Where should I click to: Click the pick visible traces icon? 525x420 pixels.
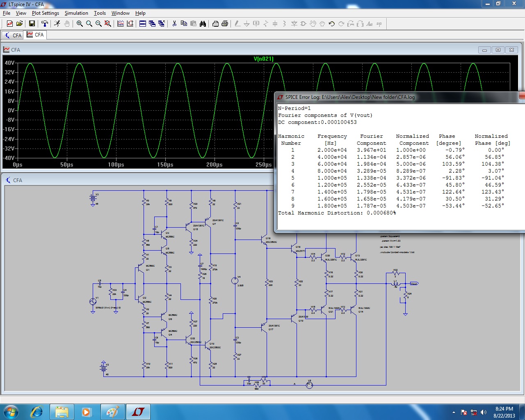(121, 24)
